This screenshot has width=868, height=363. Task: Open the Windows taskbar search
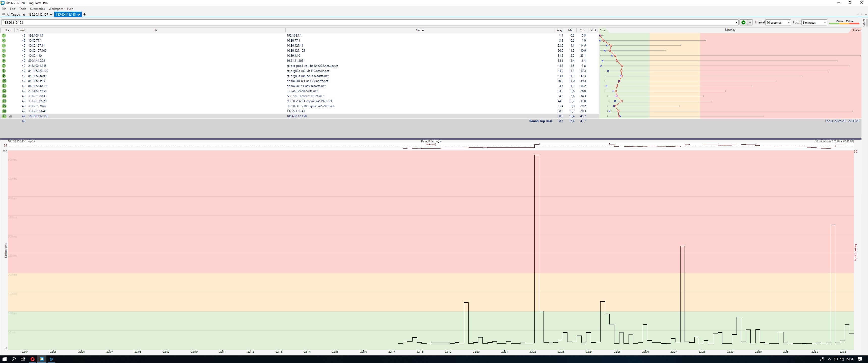click(x=14, y=359)
